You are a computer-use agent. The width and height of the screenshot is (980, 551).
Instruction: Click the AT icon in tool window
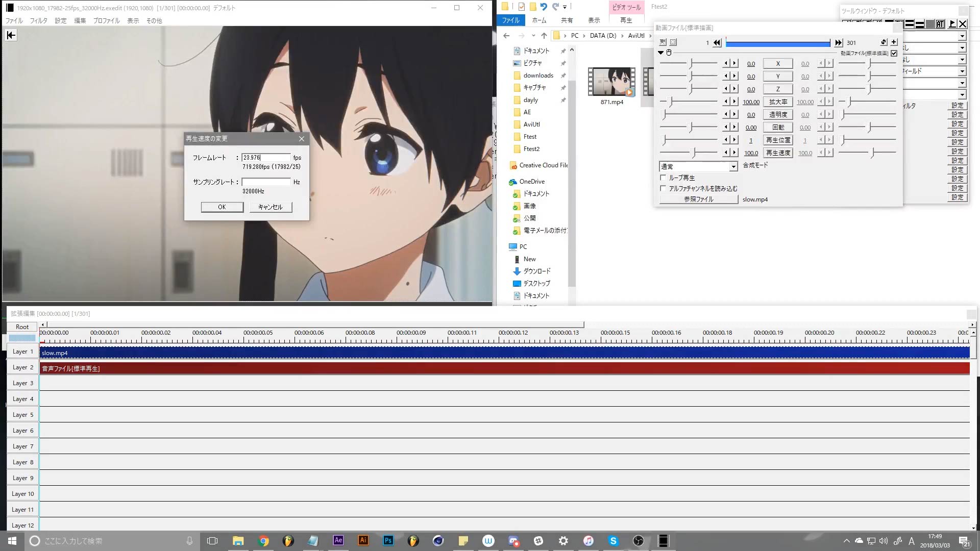(x=940, y=24)
